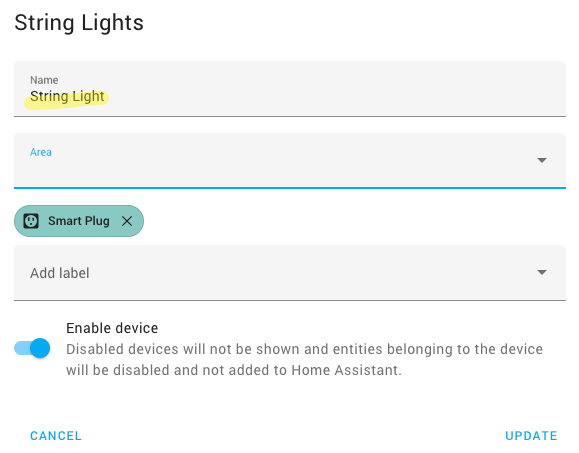Click the outlet icon on Smart Plug chip
Viewport: 579px width, 453px height.
point(31,221)
